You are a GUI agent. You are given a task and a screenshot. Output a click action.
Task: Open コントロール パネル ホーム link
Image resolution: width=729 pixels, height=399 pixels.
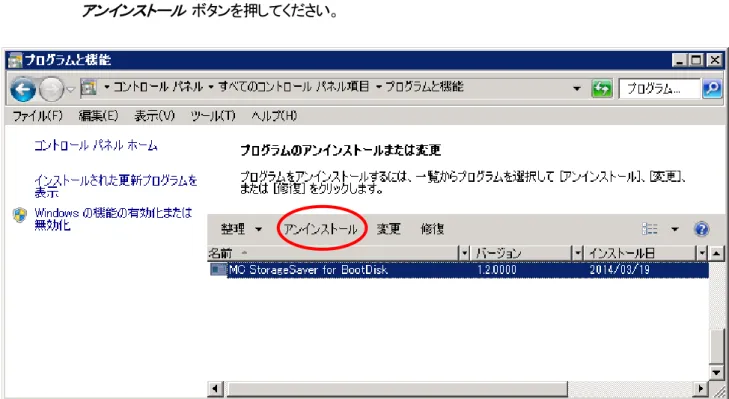click(x=96, y=146)
